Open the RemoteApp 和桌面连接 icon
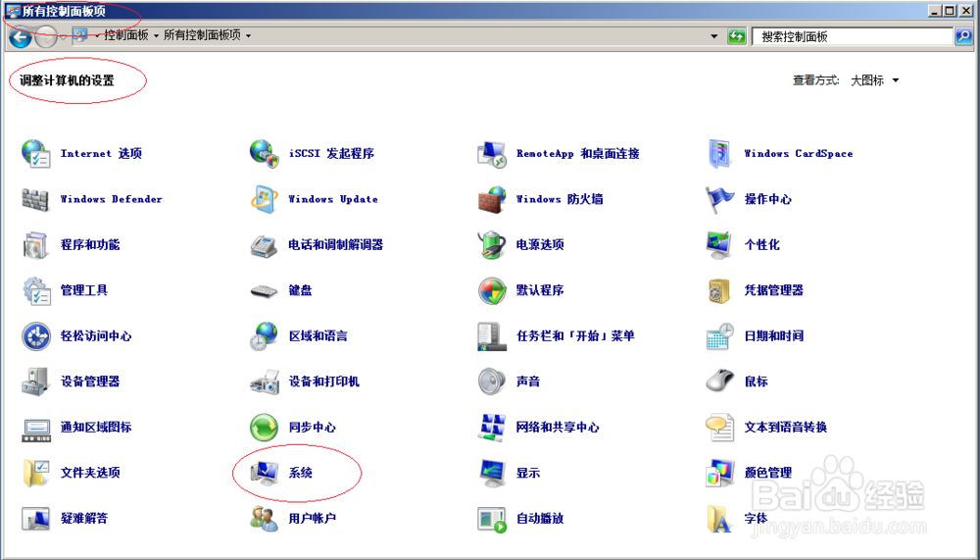Screen dimensions: 980x560 pos(492,153)
